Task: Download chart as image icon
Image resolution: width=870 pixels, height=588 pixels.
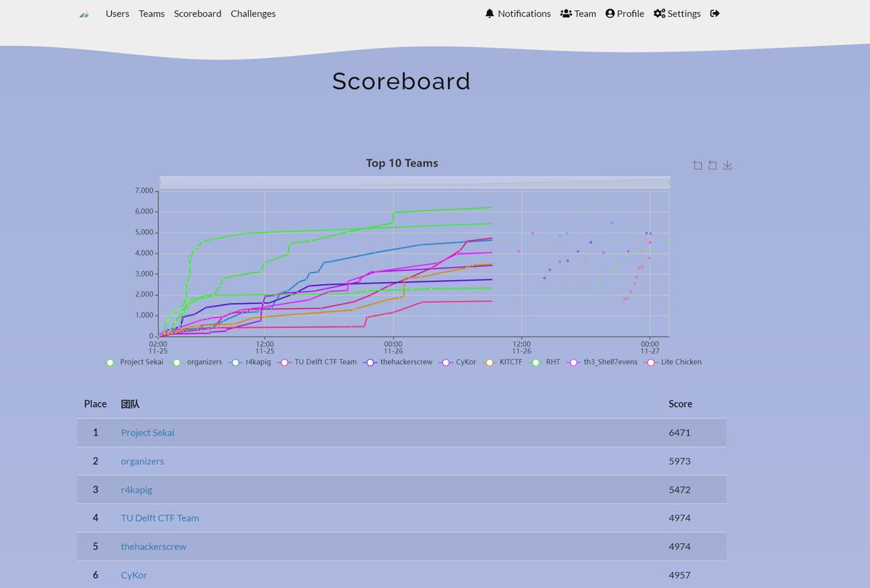Action: click(727, 165)
